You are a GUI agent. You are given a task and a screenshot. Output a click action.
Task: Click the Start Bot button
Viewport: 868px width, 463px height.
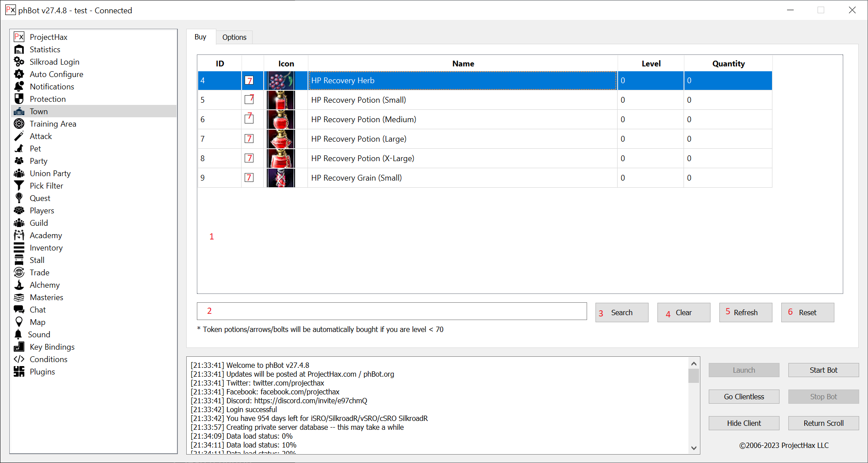823,370
